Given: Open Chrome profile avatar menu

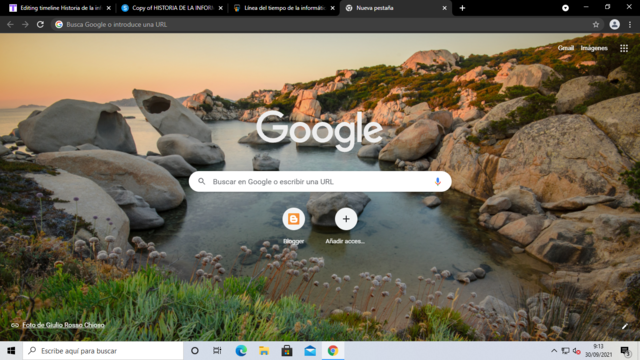Looking at the screenshot, I should [x=614, y=24].
